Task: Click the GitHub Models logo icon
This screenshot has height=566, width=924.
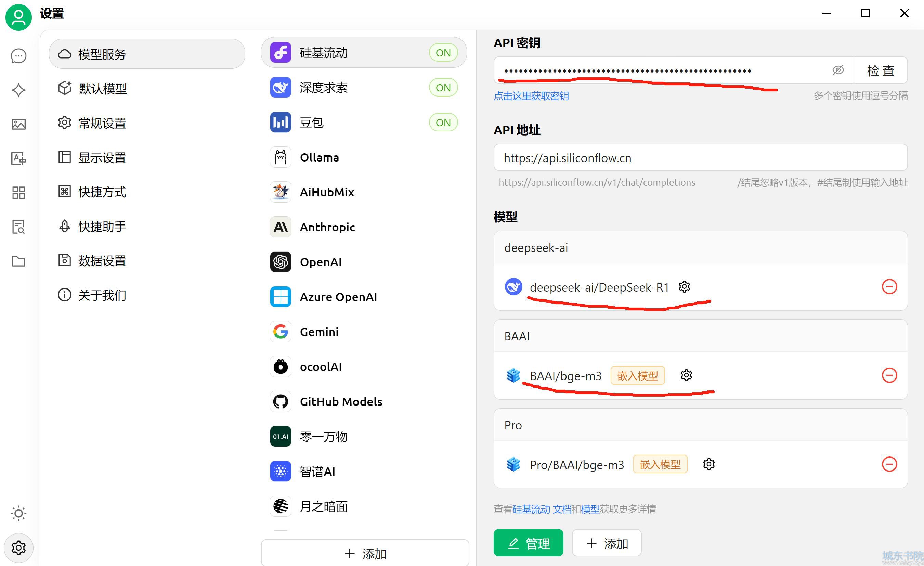Action: [281, 401]
